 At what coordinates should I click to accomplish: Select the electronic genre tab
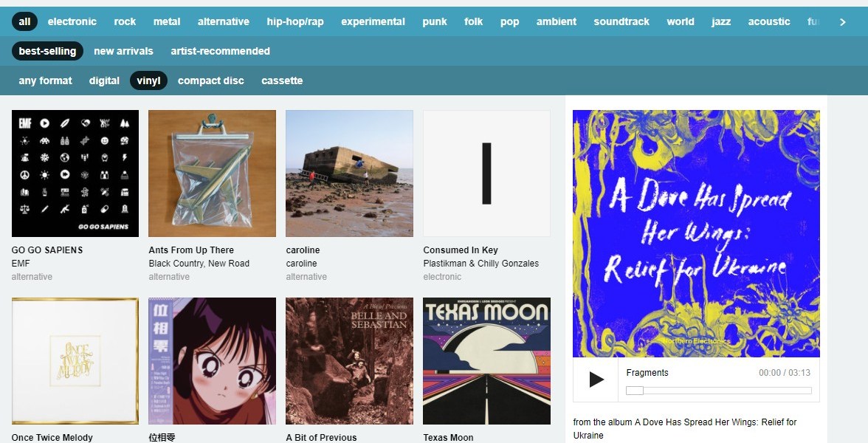click(x=72, y=21)
